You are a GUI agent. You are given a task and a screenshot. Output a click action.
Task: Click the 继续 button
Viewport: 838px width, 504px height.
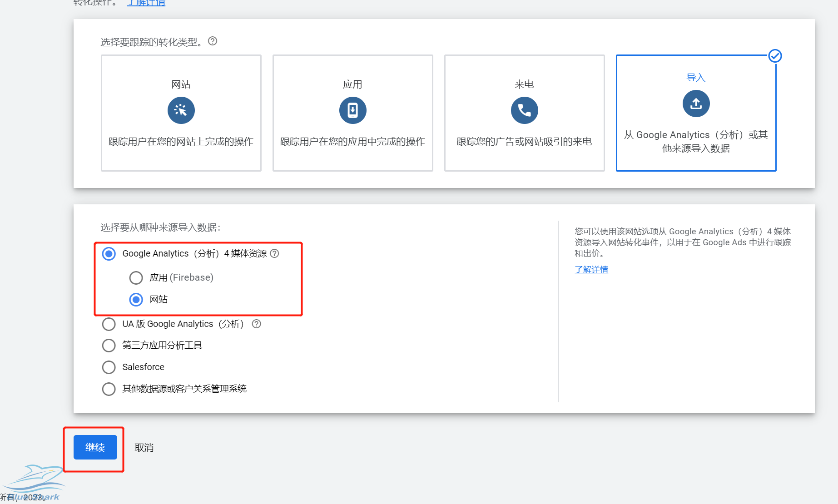click(x=95, y=447)
